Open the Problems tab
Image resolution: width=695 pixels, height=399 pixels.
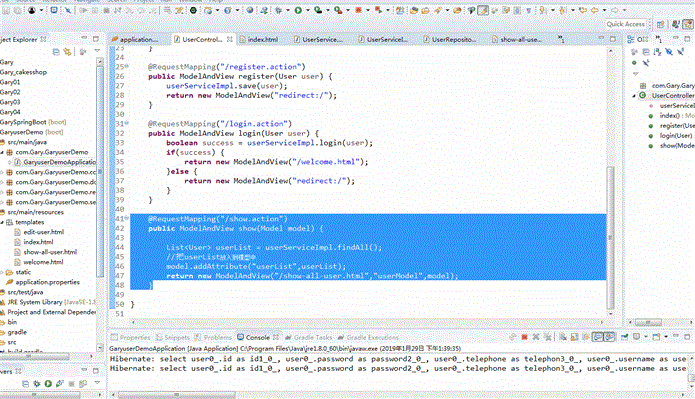tap(213, 337)
